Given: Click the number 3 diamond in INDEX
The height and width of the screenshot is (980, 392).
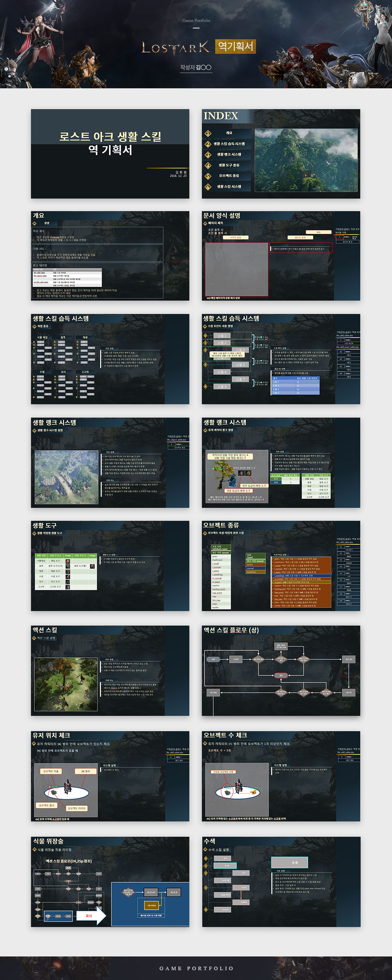Looking at the screenshot, I should tap(208, 155).
